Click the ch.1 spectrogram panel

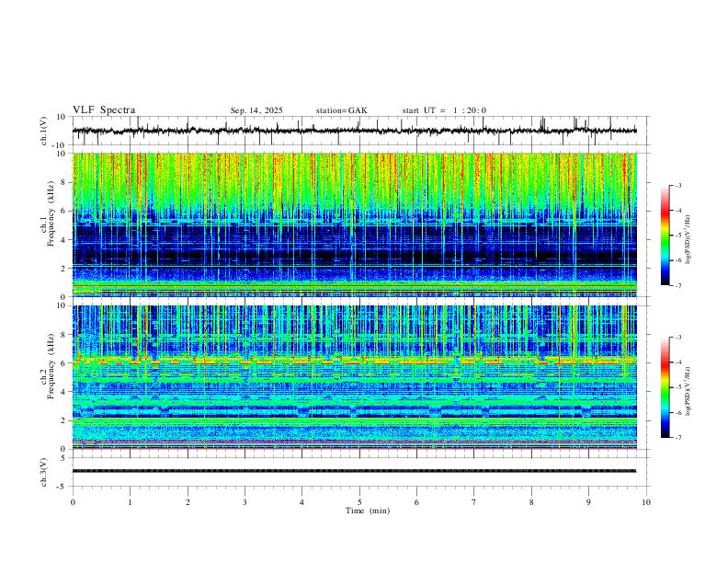(354, 224)
